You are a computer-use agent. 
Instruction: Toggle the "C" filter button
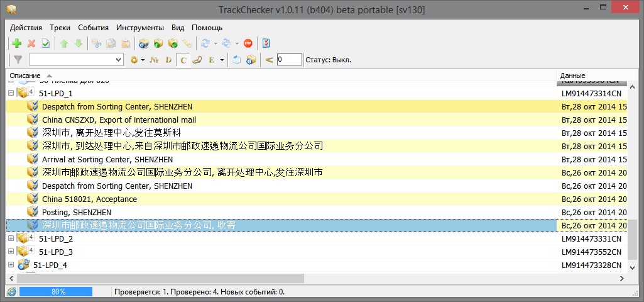(183, 60)
